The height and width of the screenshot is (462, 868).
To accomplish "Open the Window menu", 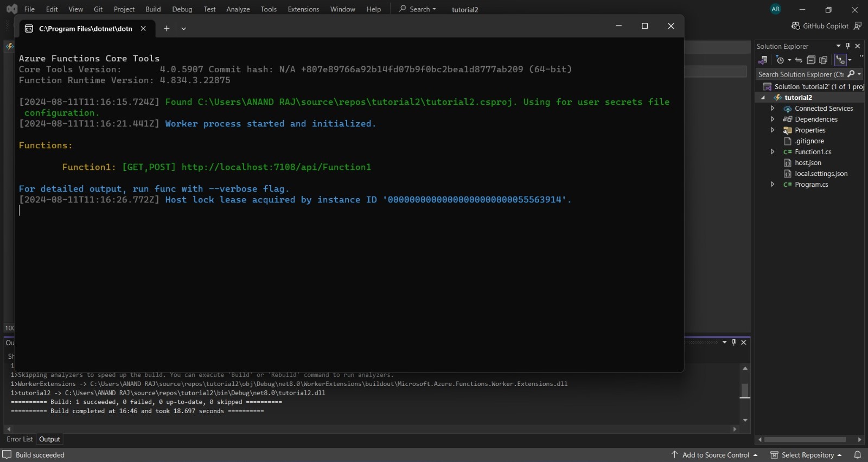I will 343,9.
